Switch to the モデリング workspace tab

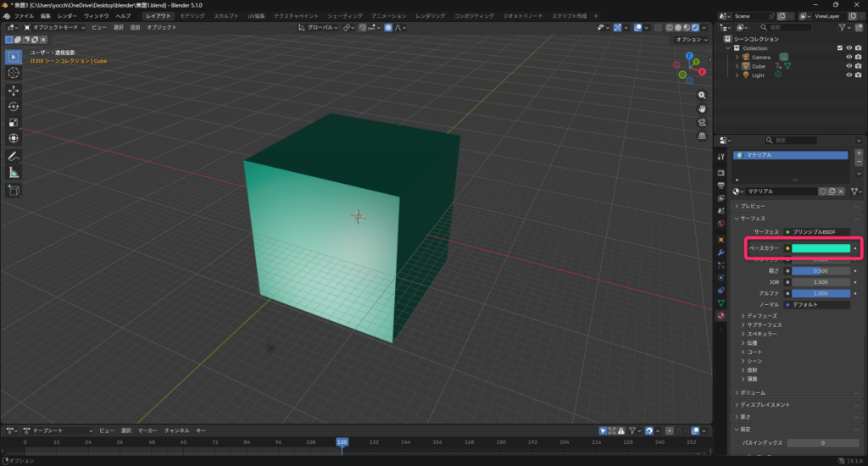192,16
